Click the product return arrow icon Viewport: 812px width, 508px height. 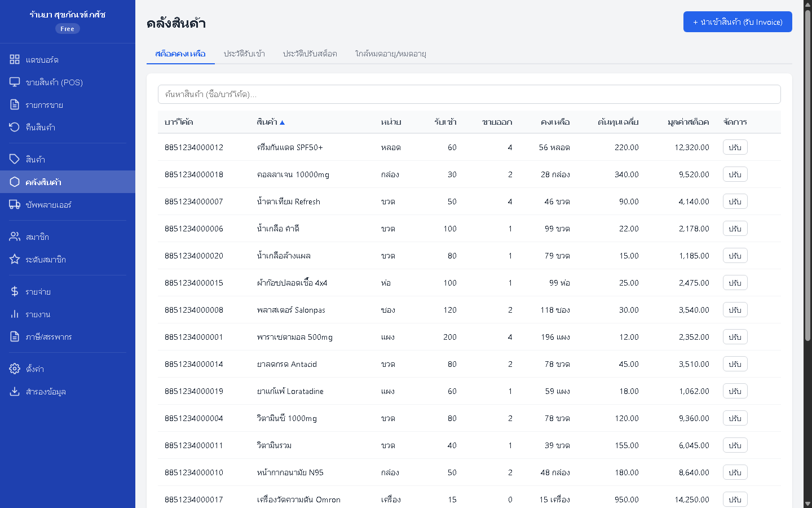[x=15, y=127]
